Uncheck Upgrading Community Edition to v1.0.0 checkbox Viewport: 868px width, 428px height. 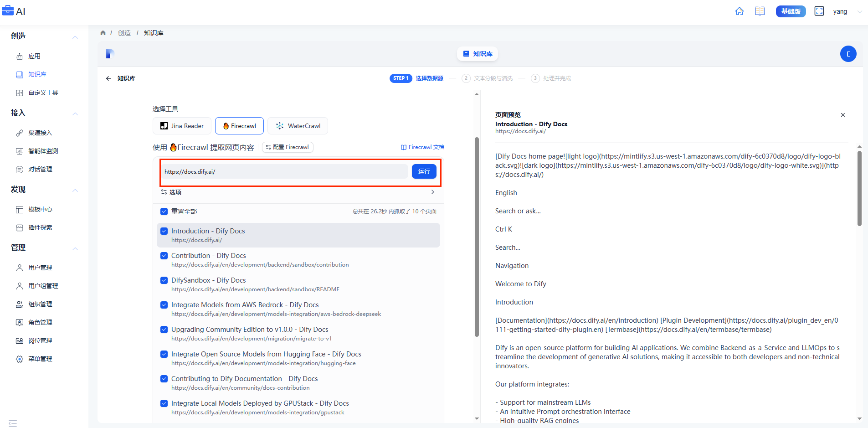[x=164, y=330]
